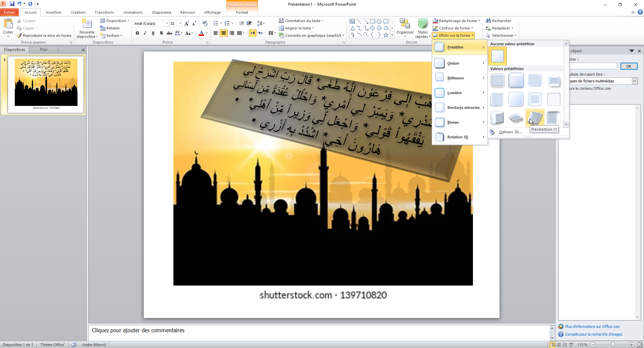Viewport: 644px width, 348px height.
Task: Open the PowerPoint help question mark icon
Action: (640, 12)
